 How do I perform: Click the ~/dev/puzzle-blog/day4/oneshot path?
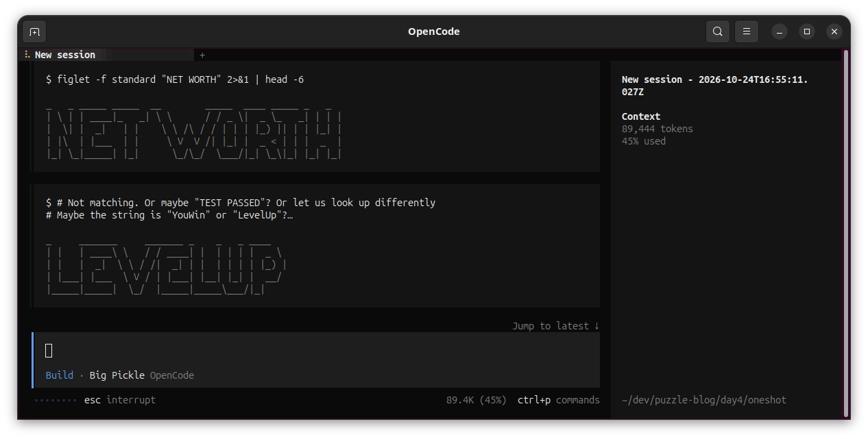(704, 400)
